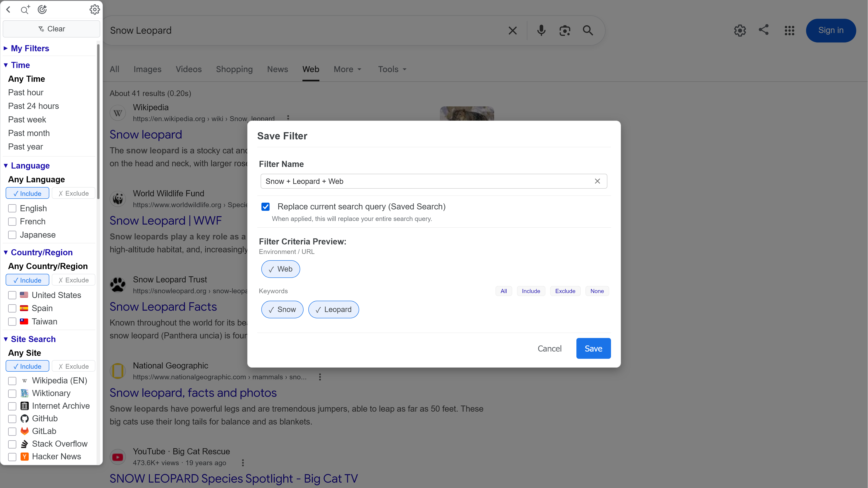Start voice search with microphone icon
The image size is (868, 488).
click(x=541, y=31)
